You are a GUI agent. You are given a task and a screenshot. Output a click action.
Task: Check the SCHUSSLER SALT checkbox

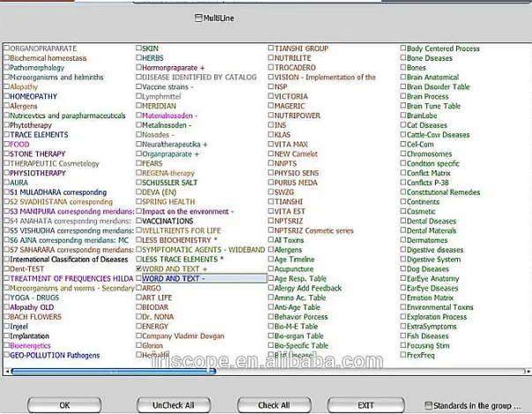click(139, 183)
